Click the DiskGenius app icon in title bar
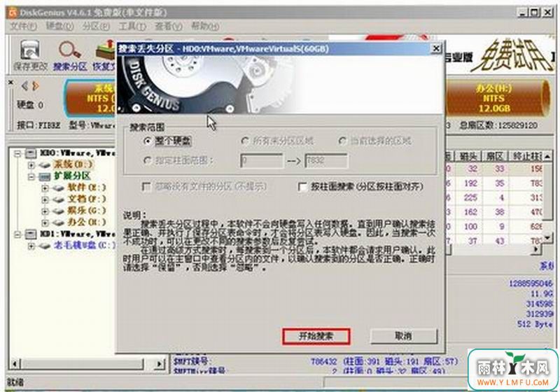Screen dimensions: 560x392 point(13,13)
